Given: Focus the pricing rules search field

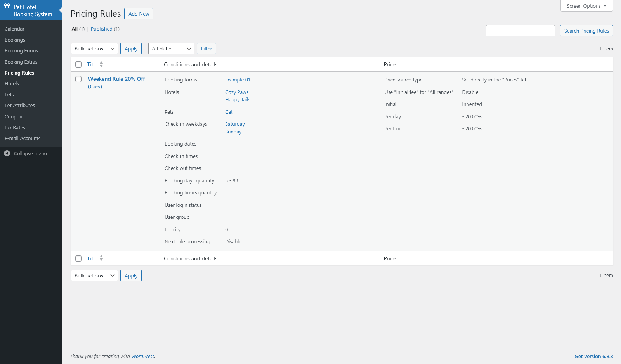Looking at the screenshot, I should coord(520,31).
